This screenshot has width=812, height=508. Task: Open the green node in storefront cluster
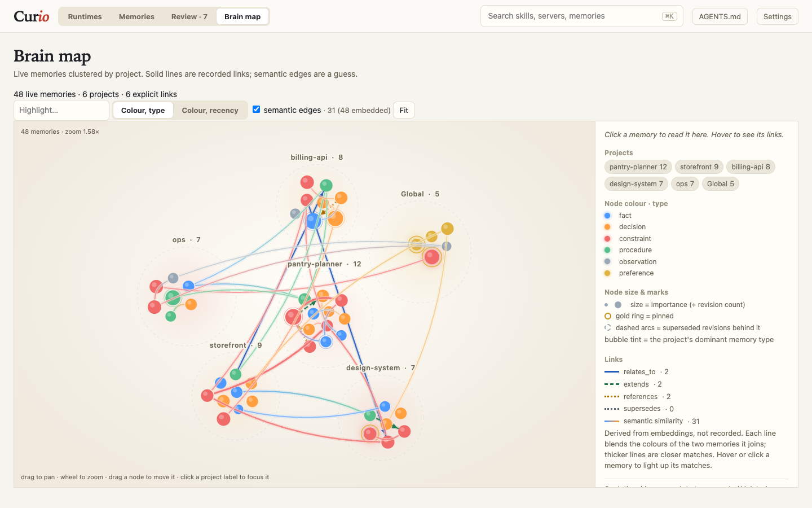click(236, 374)
